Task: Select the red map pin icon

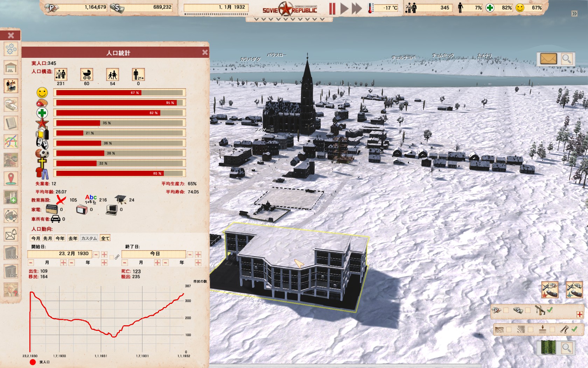Action: coord(11,179)
